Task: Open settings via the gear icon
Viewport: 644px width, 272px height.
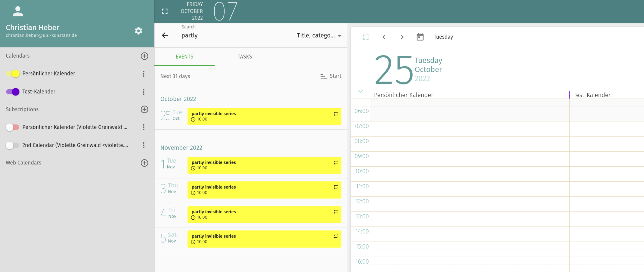Action: click(x=138, y=31)
